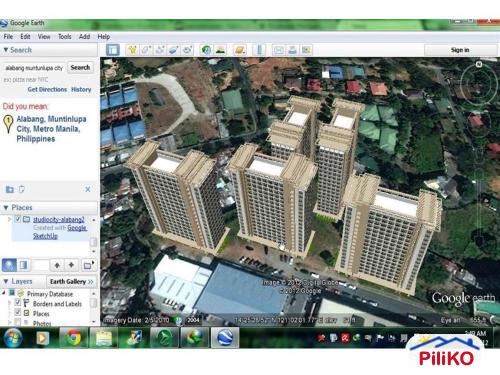Click the History link
This screenshot has height=375, width=500.
click(x=81, y=89)
